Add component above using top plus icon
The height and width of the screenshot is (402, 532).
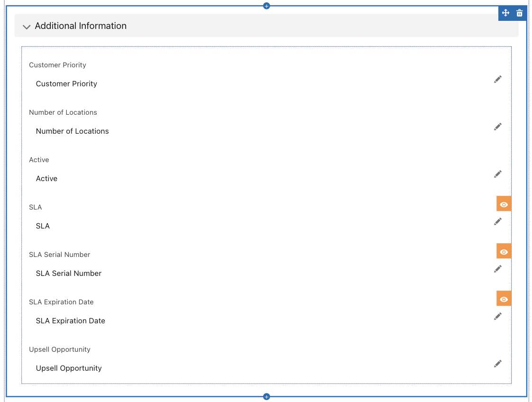click(266, 6)
